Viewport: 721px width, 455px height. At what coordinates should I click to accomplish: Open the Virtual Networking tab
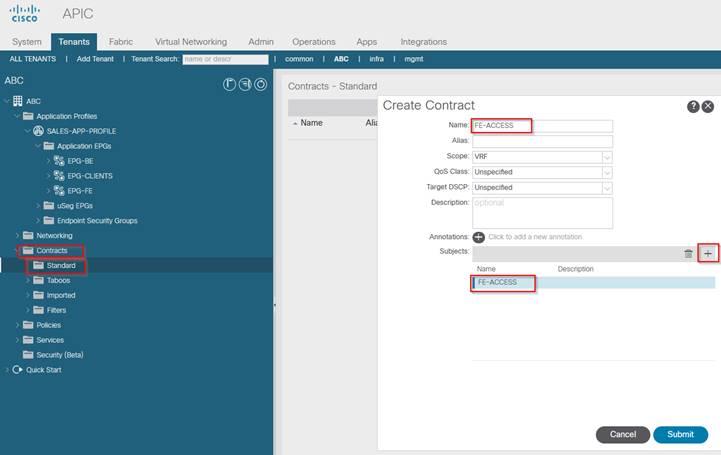coord(191,42)
